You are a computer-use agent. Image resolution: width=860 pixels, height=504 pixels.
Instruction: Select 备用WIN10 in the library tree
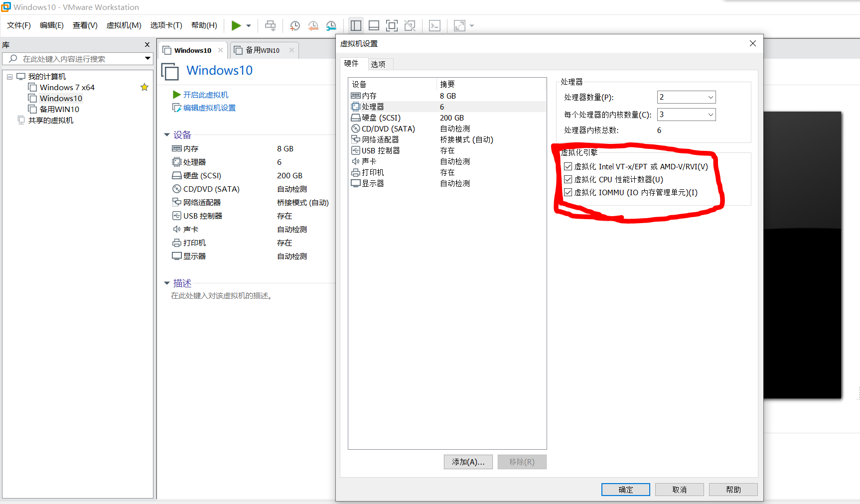(x=59, y=109)
